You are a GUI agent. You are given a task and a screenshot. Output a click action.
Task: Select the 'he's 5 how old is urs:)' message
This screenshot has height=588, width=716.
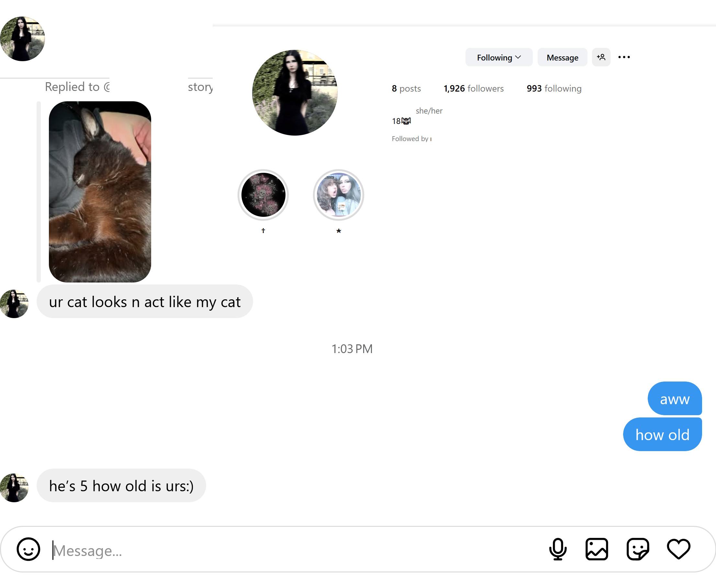click(x=121, y=485)
